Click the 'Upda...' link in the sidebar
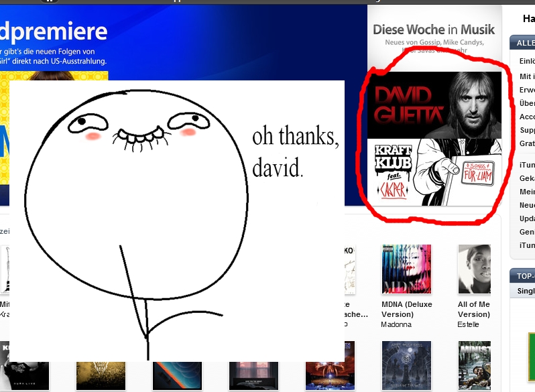 (x=527, y=218)
